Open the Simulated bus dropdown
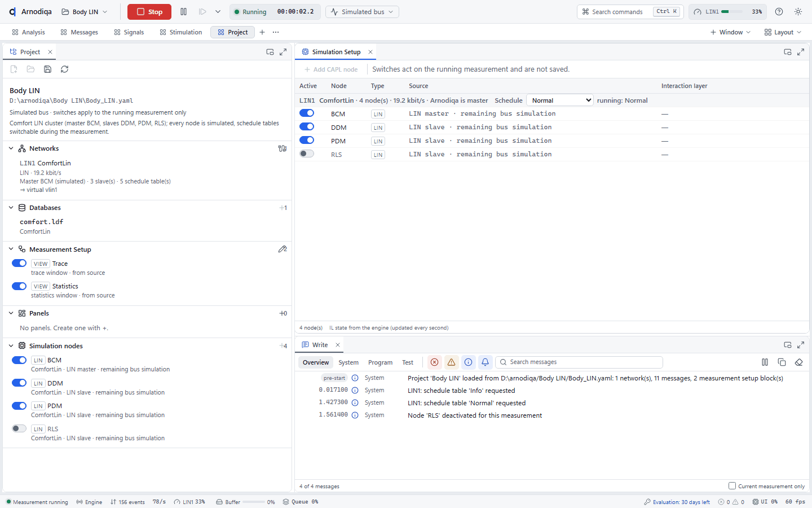 tap(363, 12)
